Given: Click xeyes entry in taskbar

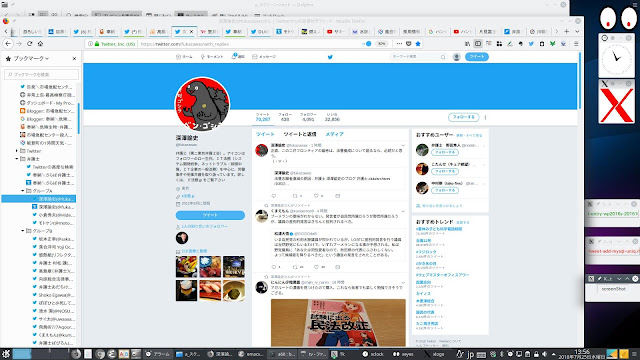Looking at the screenshot, I should (x=403, y=354).
